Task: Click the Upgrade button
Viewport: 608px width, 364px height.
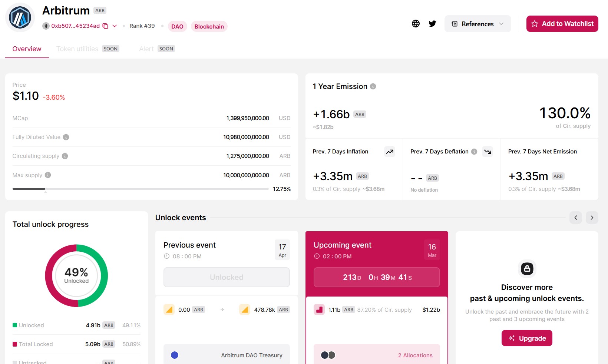Action: (527, 338)
